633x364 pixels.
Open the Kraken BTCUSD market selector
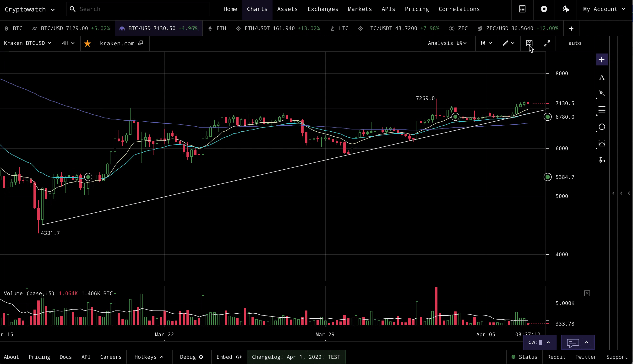(27, 43)
